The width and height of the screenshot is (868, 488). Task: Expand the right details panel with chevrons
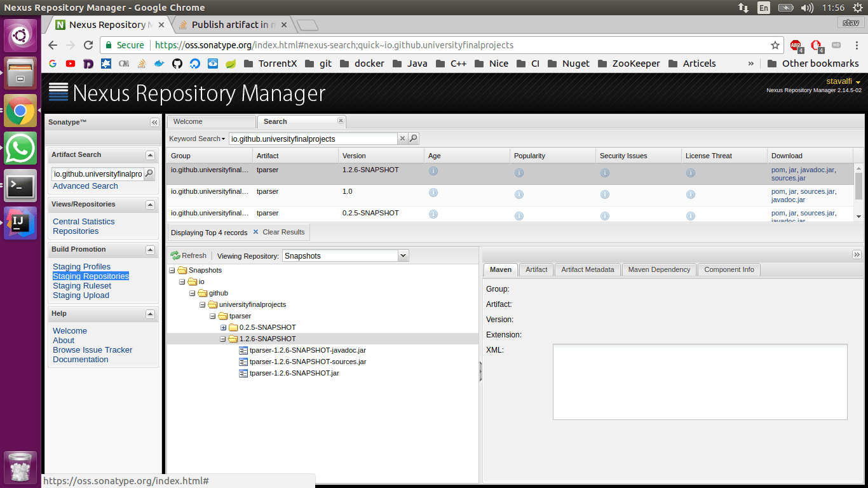click(x=857, y=254)
